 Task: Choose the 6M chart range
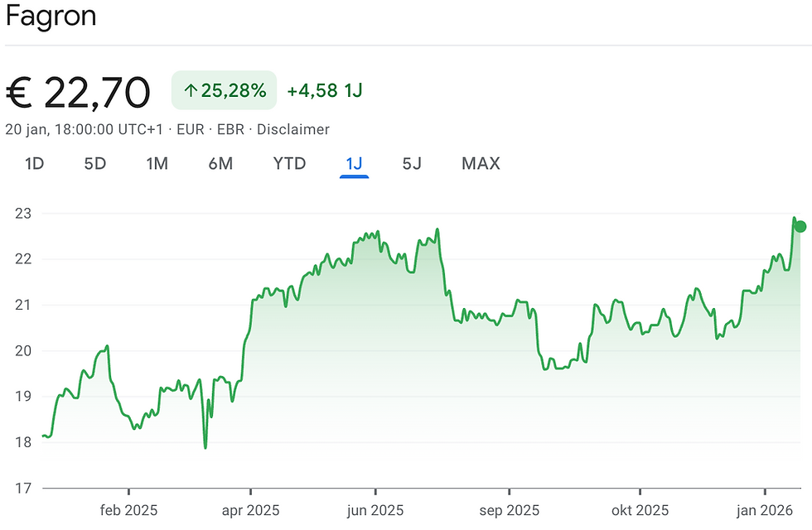point(220,164)
